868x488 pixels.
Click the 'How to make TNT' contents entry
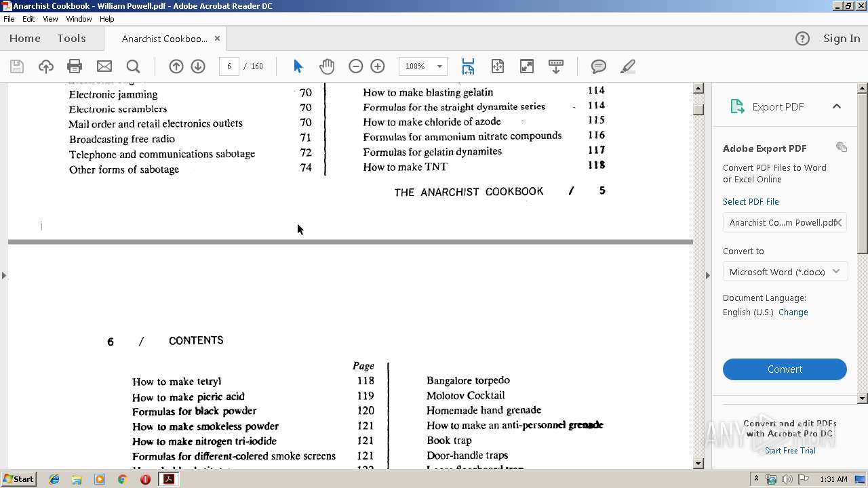tap(406, 167)
